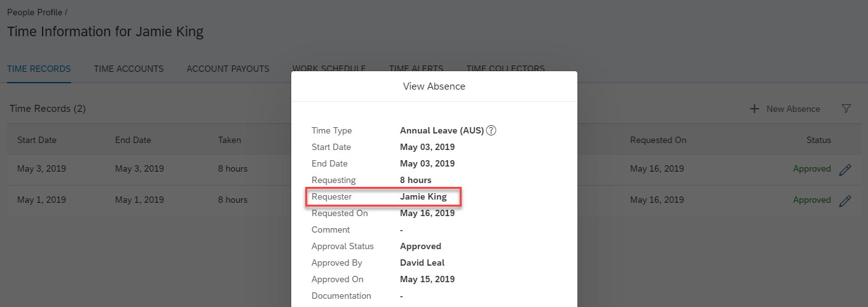Viewport: 868px width, 307px height.
Task: Select the Status column header
Action: tap(818, 140)
